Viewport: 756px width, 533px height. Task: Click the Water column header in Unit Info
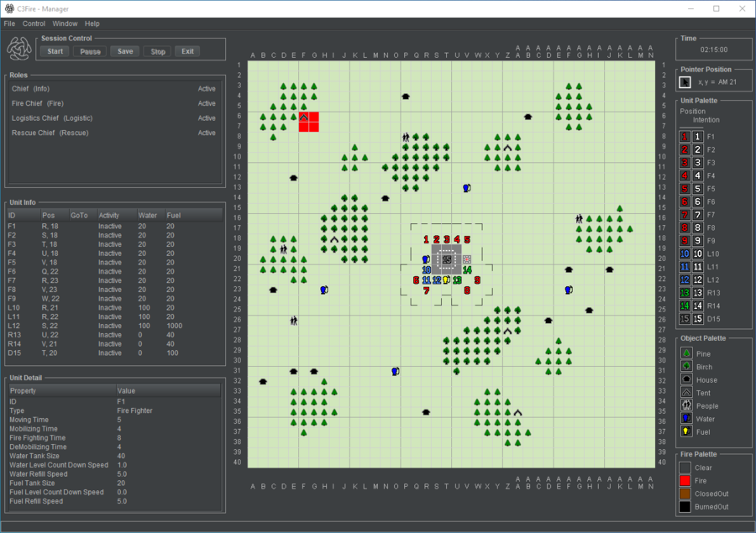click(147, 216)
